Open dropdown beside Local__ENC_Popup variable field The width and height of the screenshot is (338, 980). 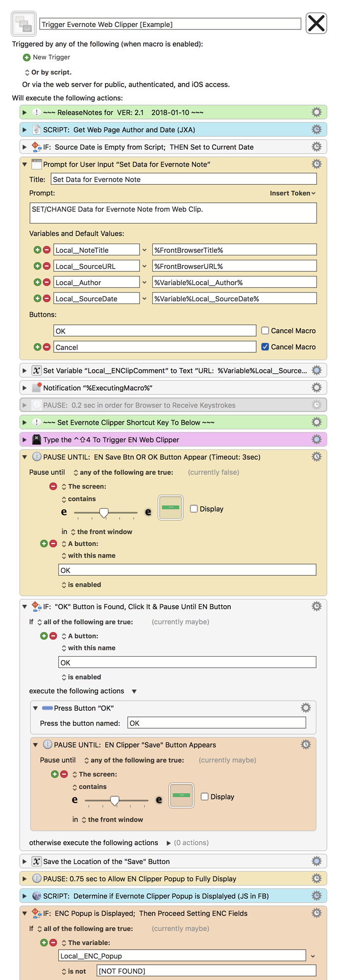tap(313, 956)
